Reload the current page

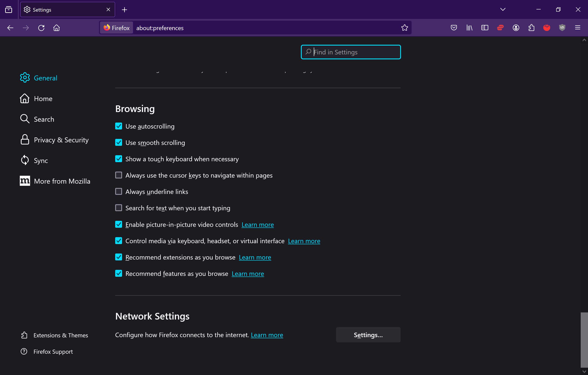point(41,28)
